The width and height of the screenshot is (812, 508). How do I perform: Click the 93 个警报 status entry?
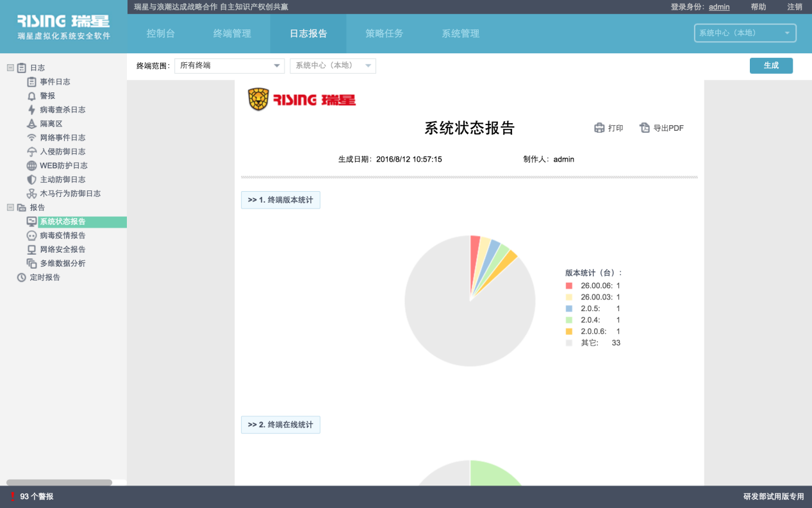pyautogui.click(x=37, y=496)
